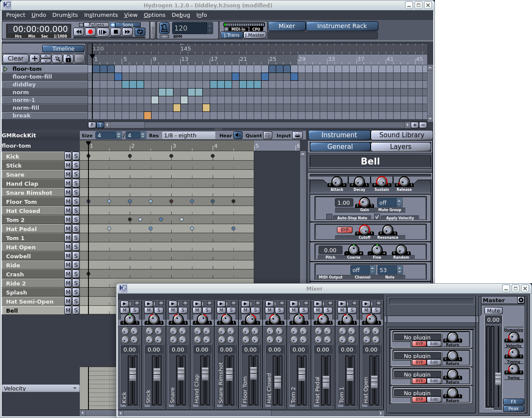Image resolution: width=532 pixels, height=418 pixels.
Task: Toggle the Input drum icon
Action: (x=297, y=135)
